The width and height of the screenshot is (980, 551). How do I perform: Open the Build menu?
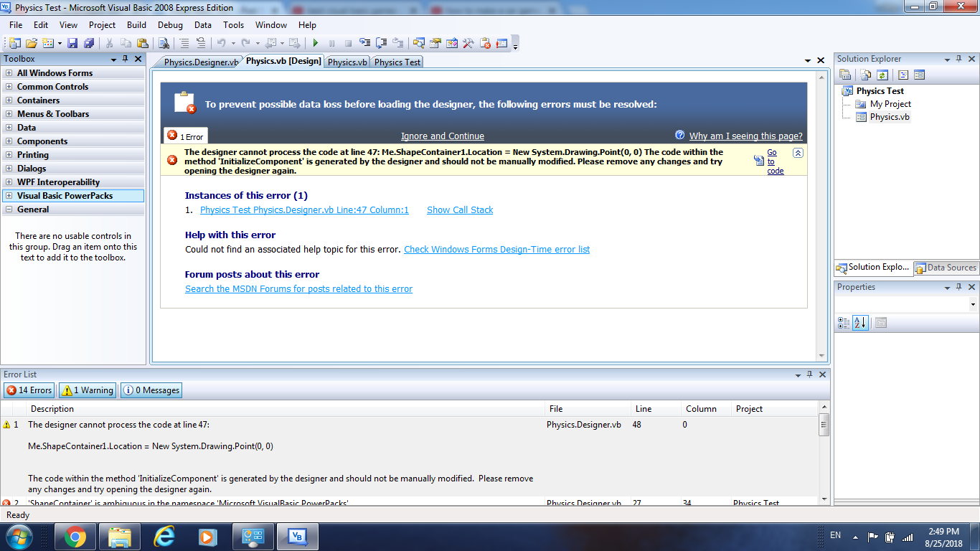coord(136,24)
